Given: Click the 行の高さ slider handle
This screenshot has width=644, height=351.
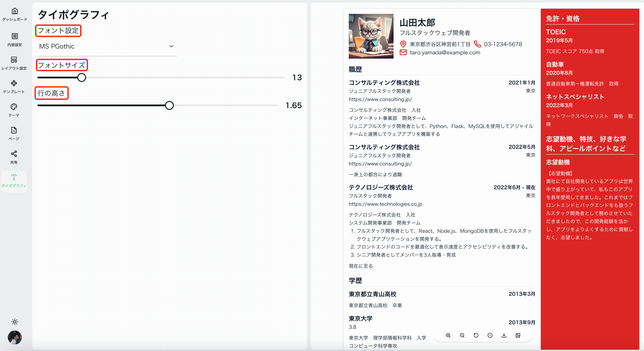Looking at the screenshot, I should pos(169,106).
